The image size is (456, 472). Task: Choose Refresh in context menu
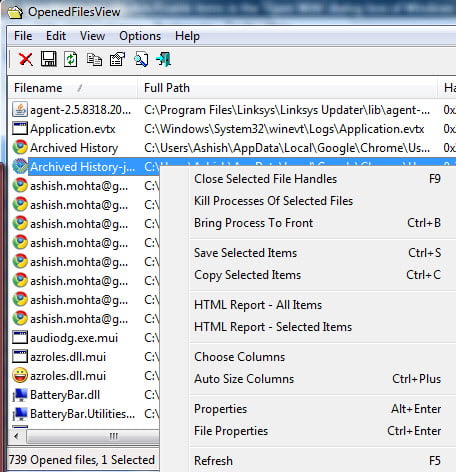(317, 461)
